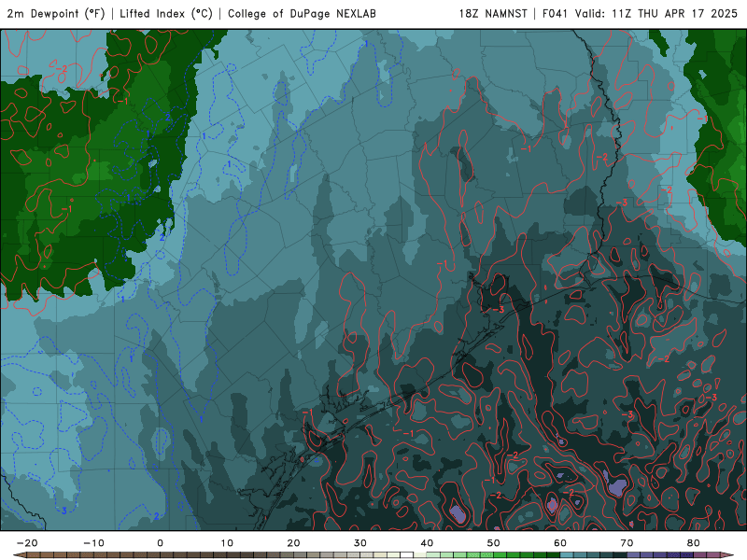Click the right arrow end of the color bar
The width and height of the screenshot is (747, 560).
727,555
